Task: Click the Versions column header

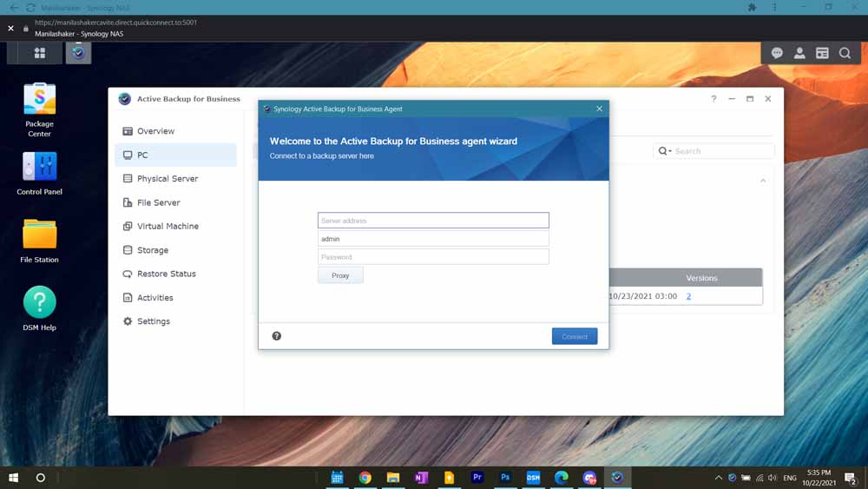Action: [x=701, y=278]
